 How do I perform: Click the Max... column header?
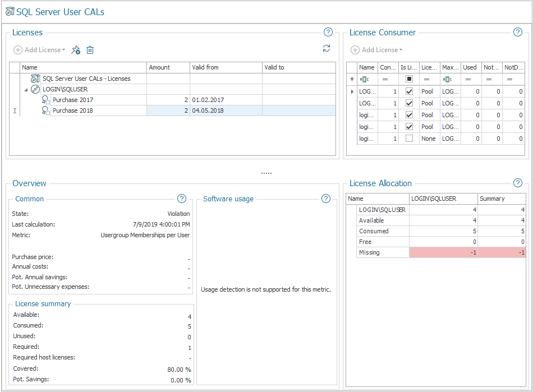451,67
